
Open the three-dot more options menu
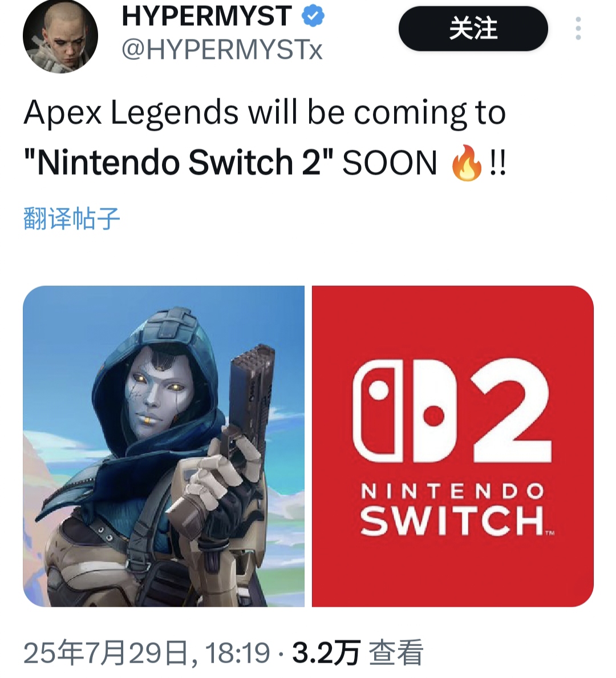point(578,29)
